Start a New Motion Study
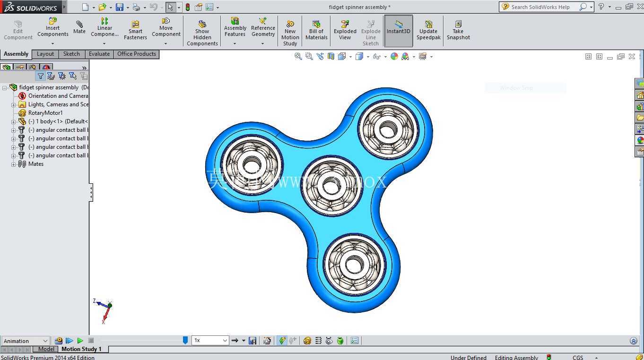Screen dimensions: 644x360 point(290,33)
